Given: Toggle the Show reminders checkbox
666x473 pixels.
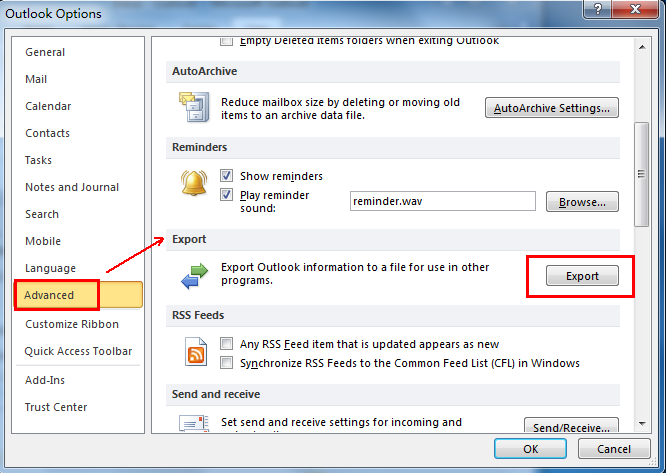Looking at the screenshot, I should tap(227, 176).
